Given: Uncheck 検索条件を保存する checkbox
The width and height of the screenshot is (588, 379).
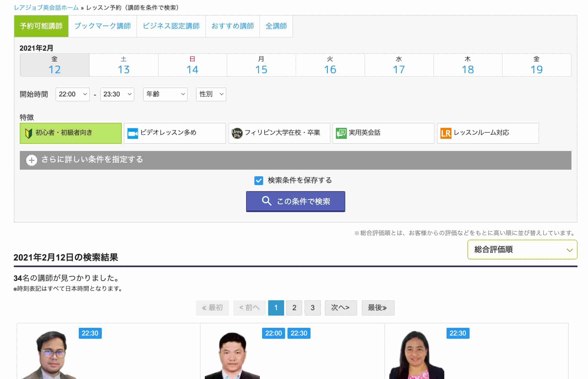Looking at the screenshot, I should pos(258,181).
